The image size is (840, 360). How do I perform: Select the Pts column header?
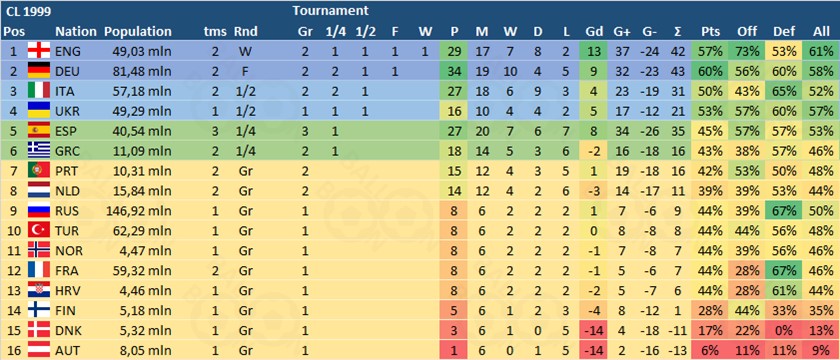tap(711, 32)
